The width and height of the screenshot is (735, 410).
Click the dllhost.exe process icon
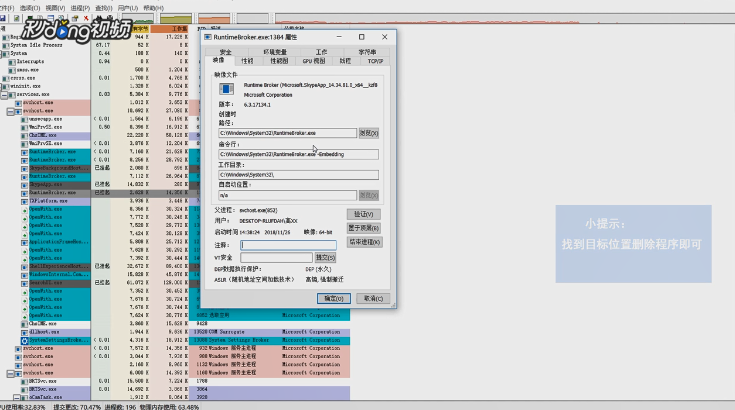[25, 332]
